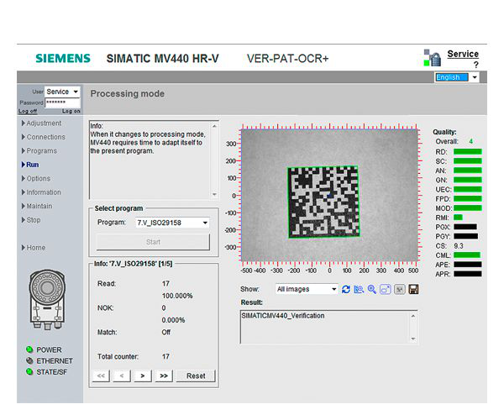
Task: Click the dashed-frame image window icon
Action: 386,289
